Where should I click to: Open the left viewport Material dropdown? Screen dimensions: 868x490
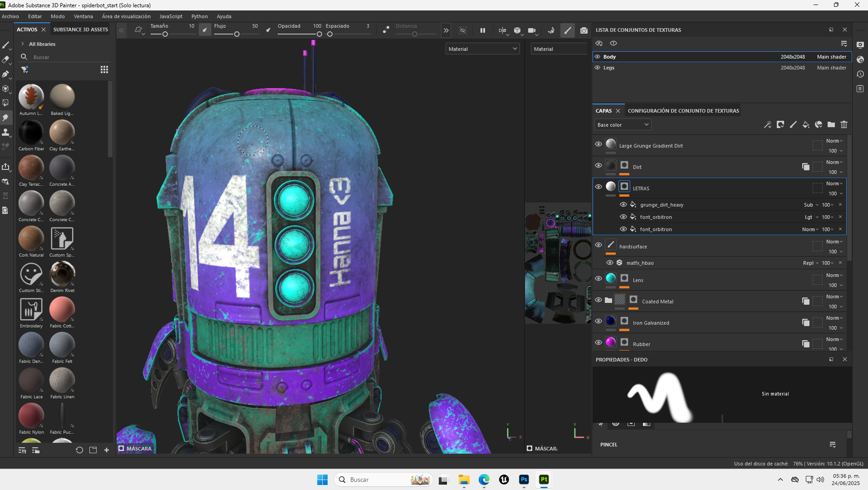[x=483, y=49]
